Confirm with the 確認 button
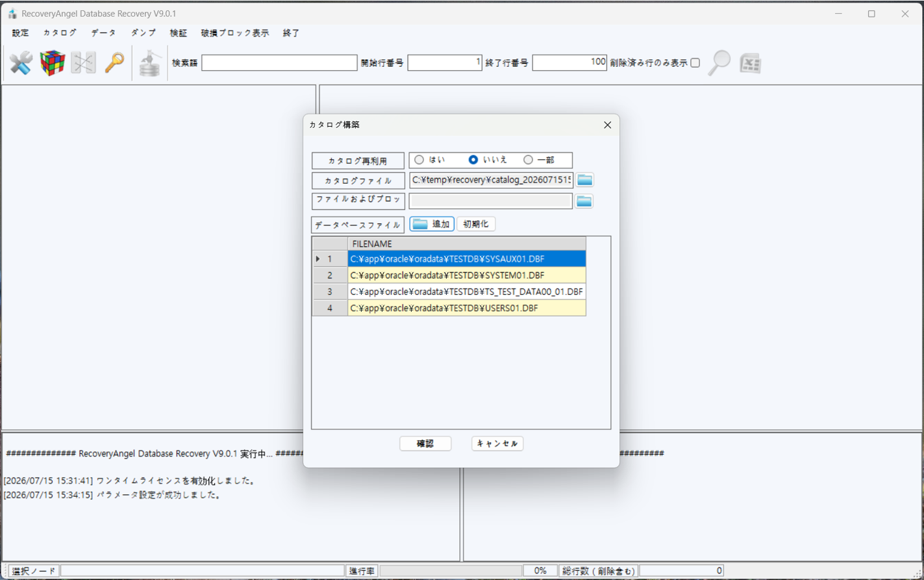Image resolution: width=924 pixels, height=580 pixels. 425,444
